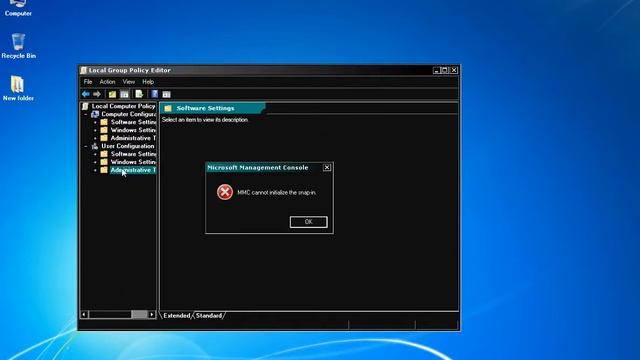Select Windows Settings label under Computer Configuration
Viewport: 640px width, 360px height.
click(x=133, y=130)
